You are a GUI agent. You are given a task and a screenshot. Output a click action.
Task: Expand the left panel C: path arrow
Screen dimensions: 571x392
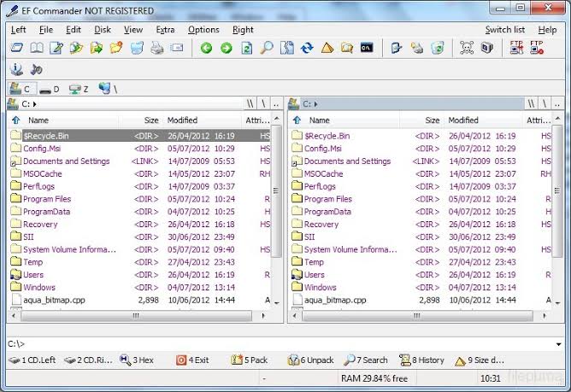pos(34,104)
